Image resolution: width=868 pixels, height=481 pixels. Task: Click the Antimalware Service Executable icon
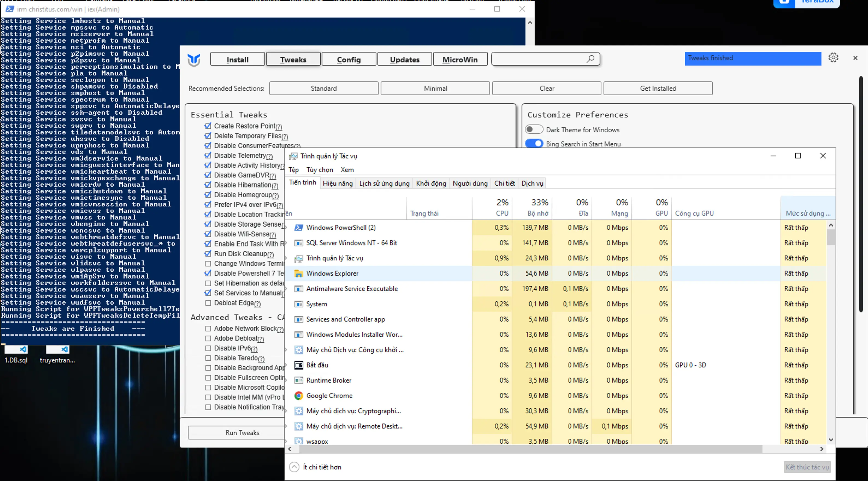click(x=299, y=289)
